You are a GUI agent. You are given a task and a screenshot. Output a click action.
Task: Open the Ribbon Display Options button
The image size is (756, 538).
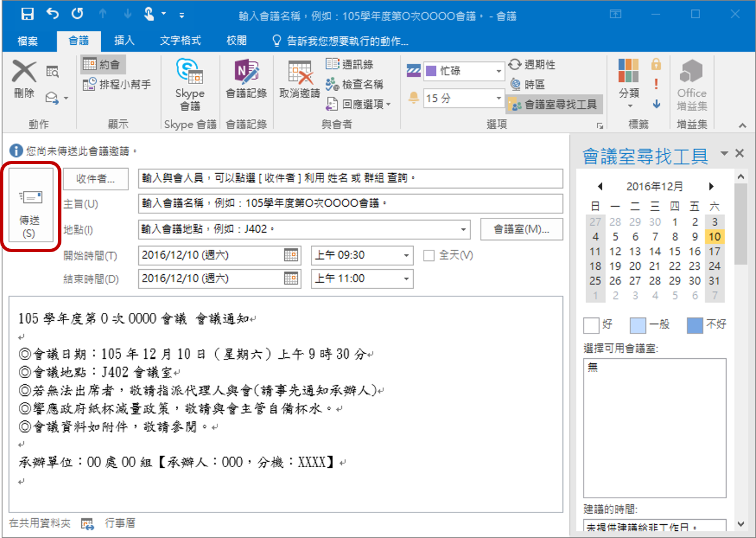616,14
